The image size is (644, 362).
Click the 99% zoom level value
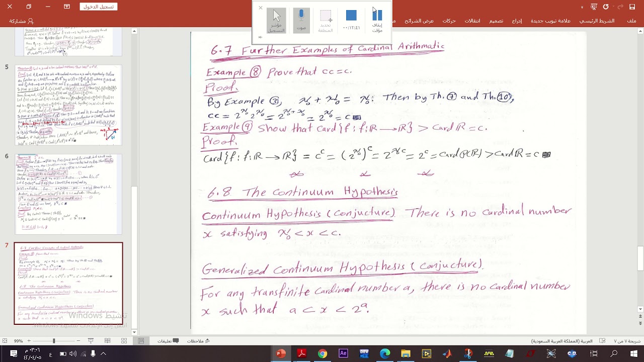click(19, 341)
